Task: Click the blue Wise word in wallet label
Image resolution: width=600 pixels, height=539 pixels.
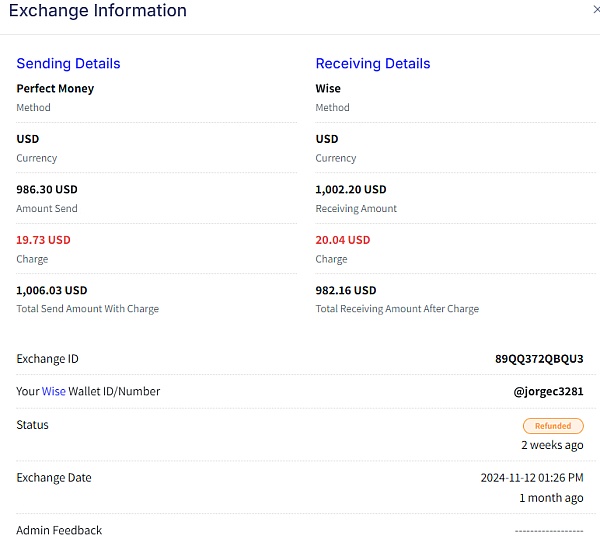Action: 54,392
